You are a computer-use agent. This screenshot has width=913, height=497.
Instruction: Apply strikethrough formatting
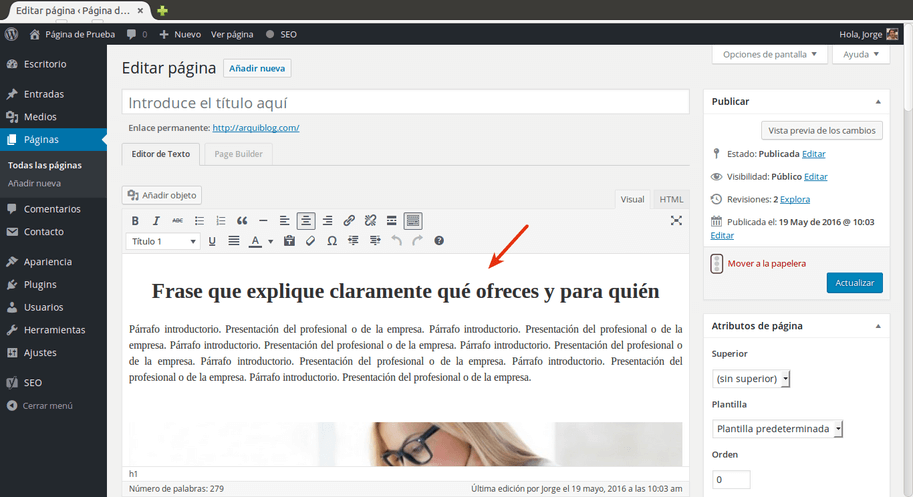click(x=178, y=221)
